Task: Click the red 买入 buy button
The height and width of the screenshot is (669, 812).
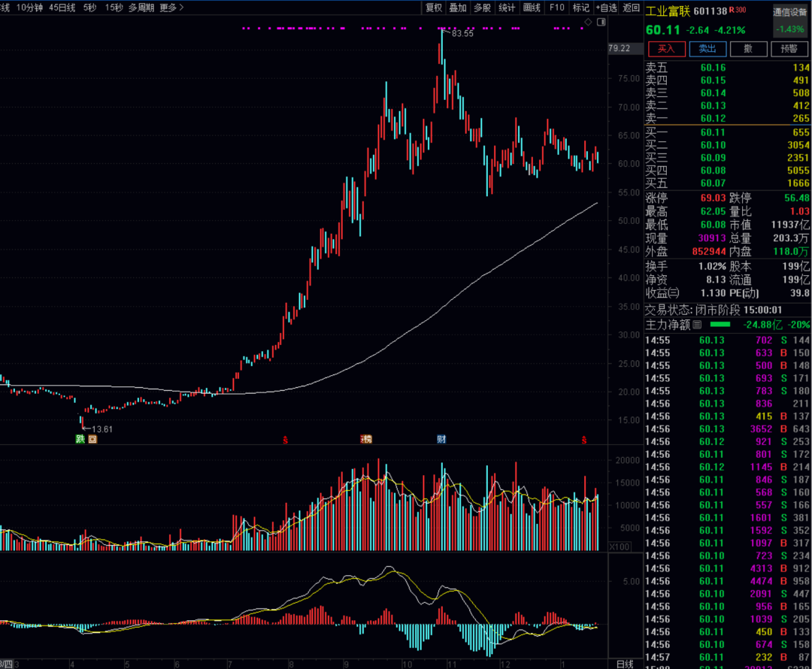Action: [x=667, y=49]
